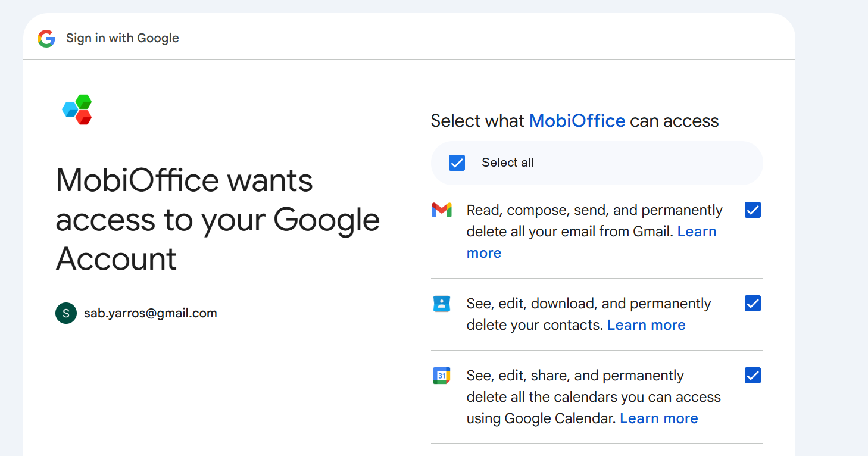Click the Select all label text
This screenshot has width=868, height=456.
(507, 163)
